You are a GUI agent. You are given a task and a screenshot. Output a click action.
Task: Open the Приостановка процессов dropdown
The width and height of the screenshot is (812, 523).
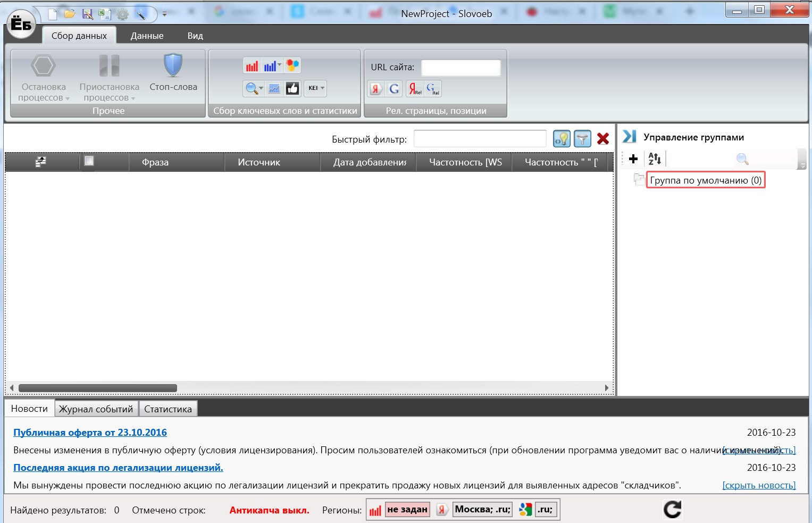tap(109, 78)
